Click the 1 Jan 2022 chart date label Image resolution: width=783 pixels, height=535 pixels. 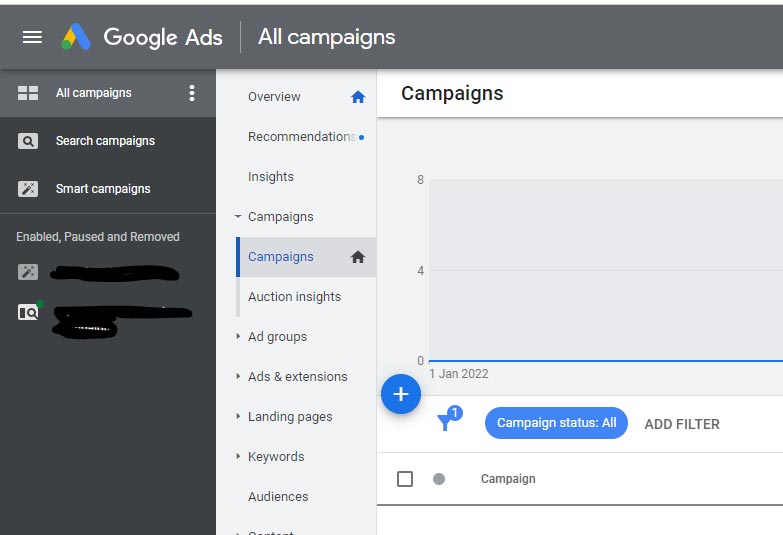[x=458, y=374]
